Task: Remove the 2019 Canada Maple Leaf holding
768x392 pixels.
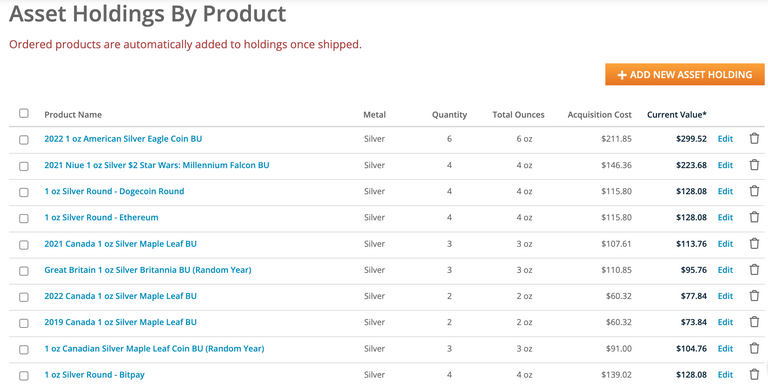Action: click(754, 322)
